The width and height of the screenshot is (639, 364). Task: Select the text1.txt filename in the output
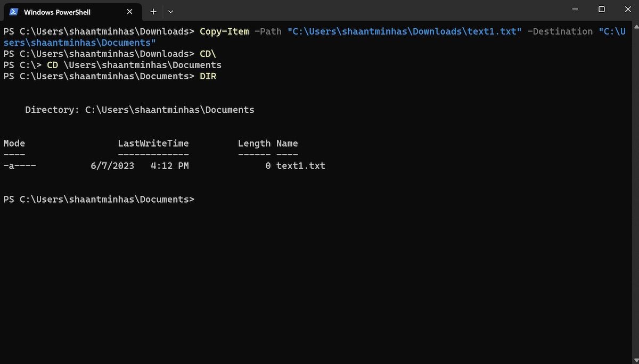coord(300,166)
